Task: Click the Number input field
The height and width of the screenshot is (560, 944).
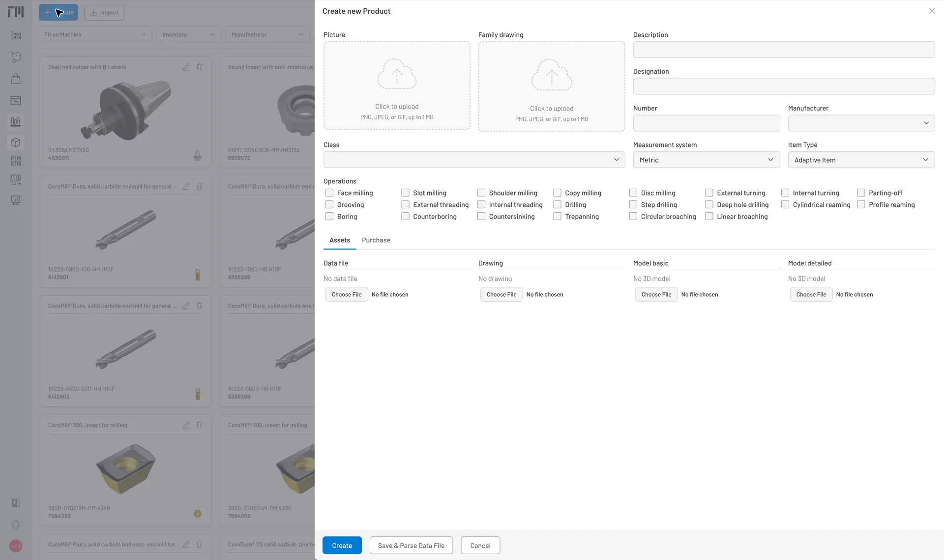Action: coord(707,123)
